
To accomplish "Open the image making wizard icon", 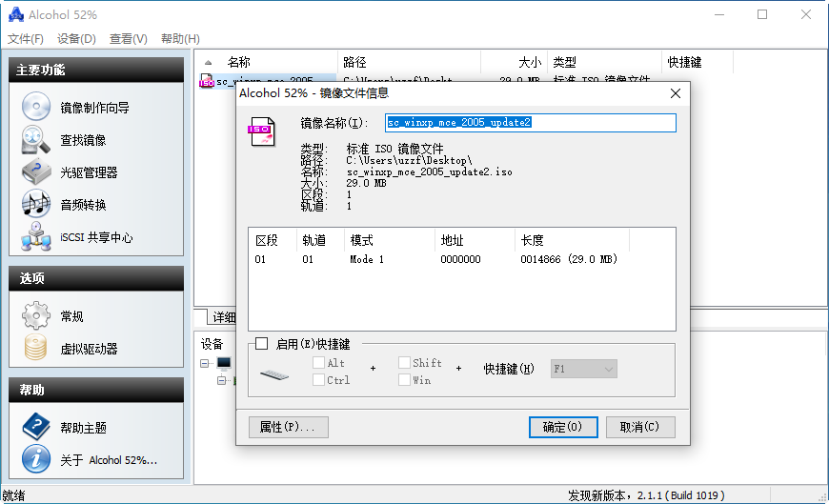I will click(x=36, y=107).
